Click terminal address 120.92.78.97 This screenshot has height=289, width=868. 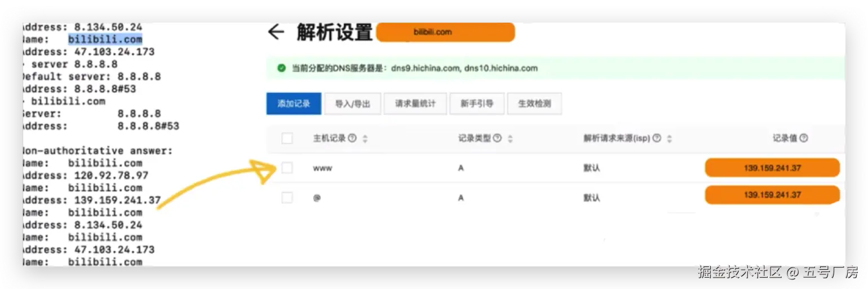click(111, 176)
